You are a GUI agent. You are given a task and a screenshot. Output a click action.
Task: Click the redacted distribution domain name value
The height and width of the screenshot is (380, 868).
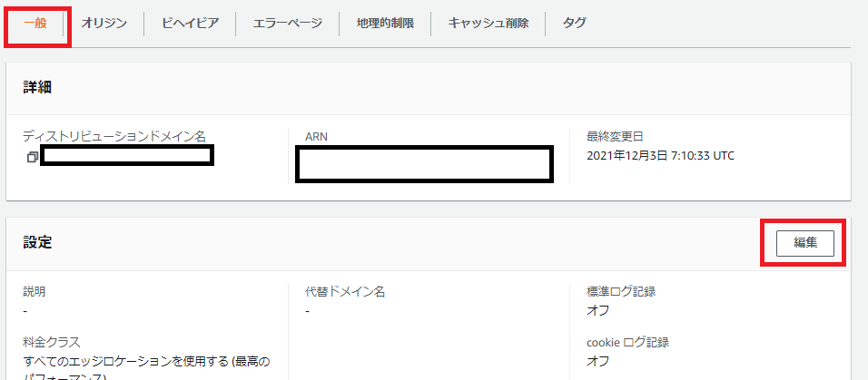coord(127,156)
